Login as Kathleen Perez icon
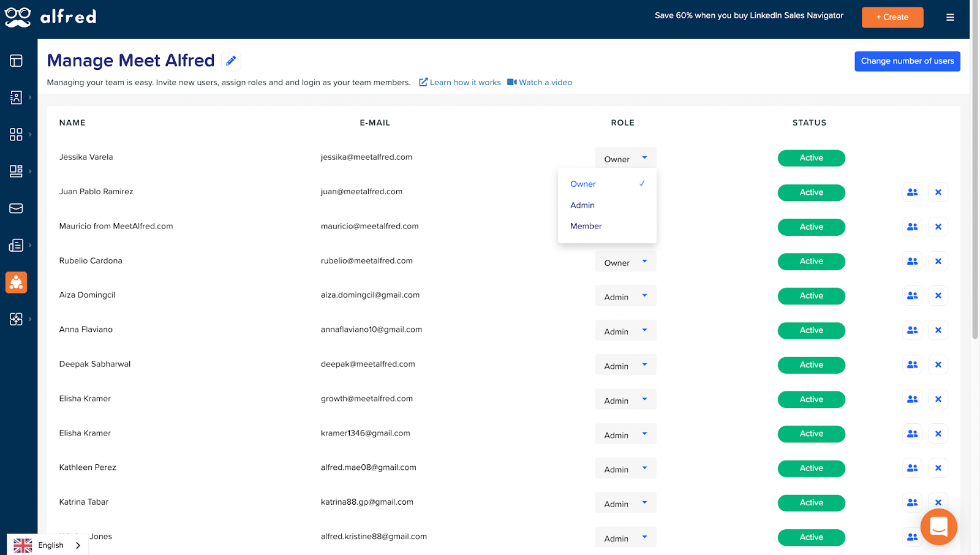Viewport: 980px width, 555px height. click(912, 468)
